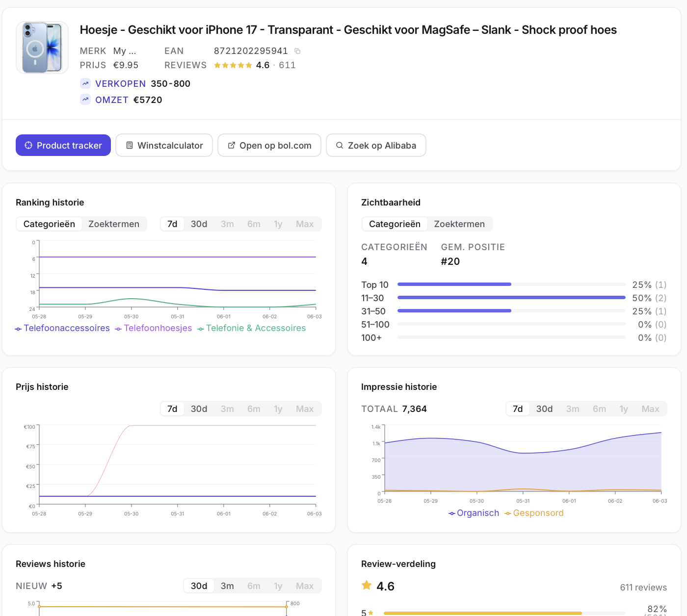Viewport: 687px width, 616px height.
Task: Select 7d range in Impressie historie
Action: pos(518,409)
